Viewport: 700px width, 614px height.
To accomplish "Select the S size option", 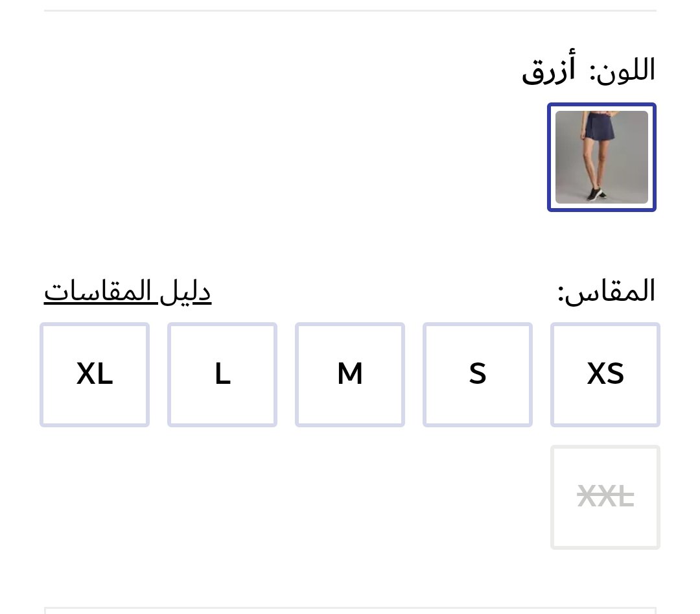I will tap(478, 375).
